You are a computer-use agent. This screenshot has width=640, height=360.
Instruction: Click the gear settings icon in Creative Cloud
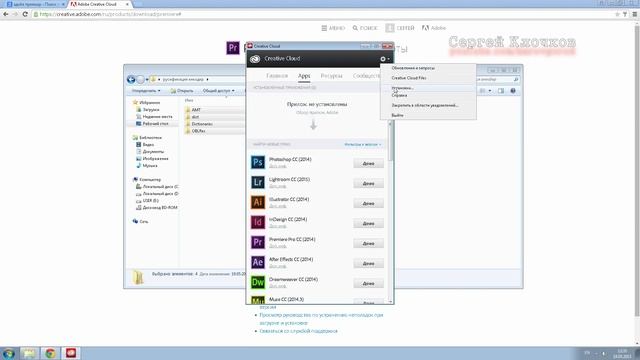click(383, 59)
